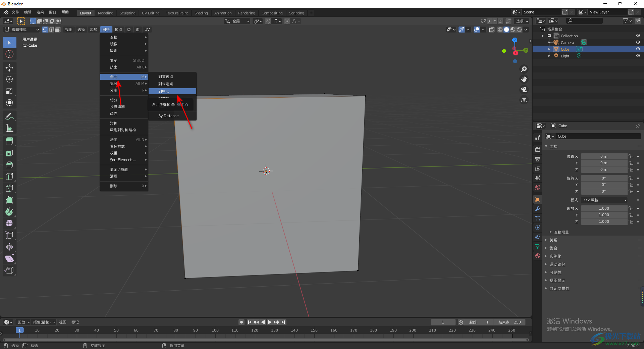Screen dimensions: 644x349
Task: Open the Global transform orientation dropdown
Action: [x=237, y=21]
